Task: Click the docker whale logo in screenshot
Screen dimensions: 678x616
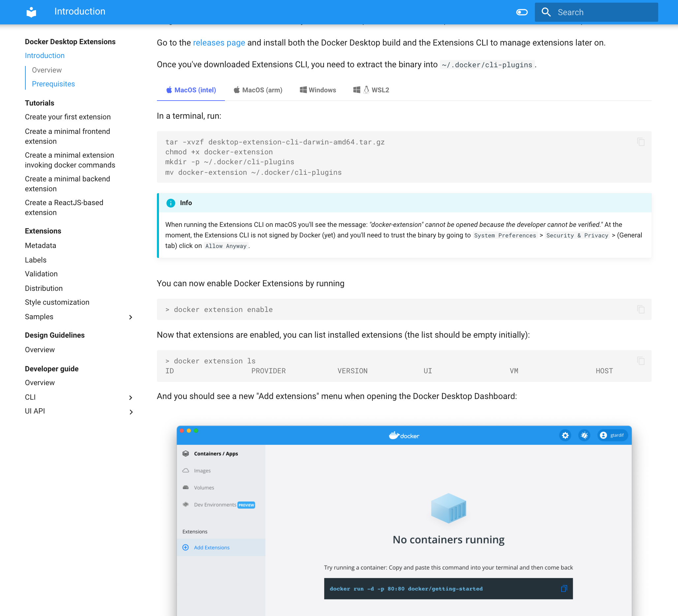Action: [404, 435]
